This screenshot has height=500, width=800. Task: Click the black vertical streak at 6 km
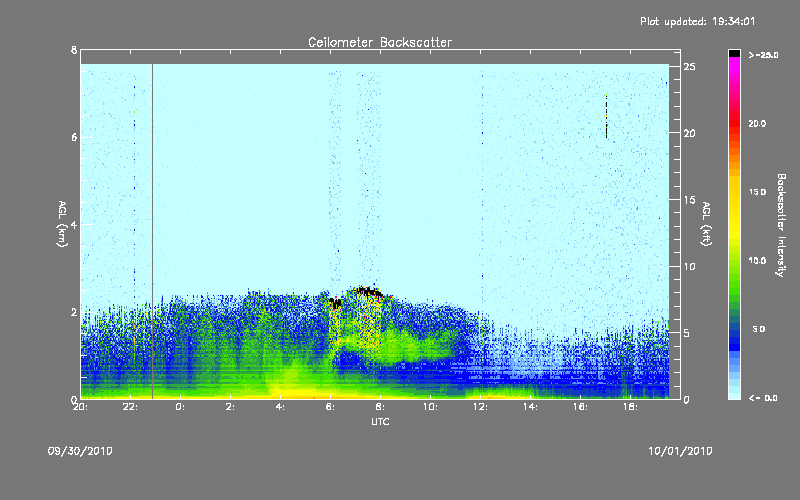coord(606,116)
